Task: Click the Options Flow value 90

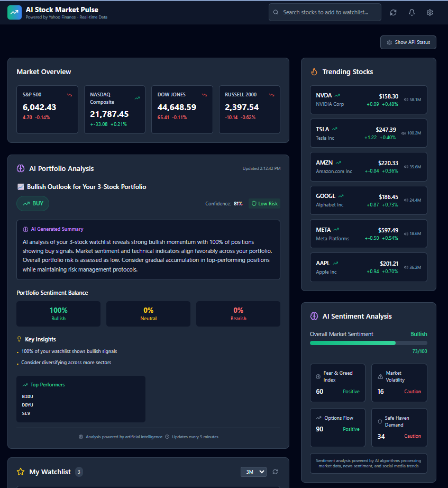Action: pos(319,429)
